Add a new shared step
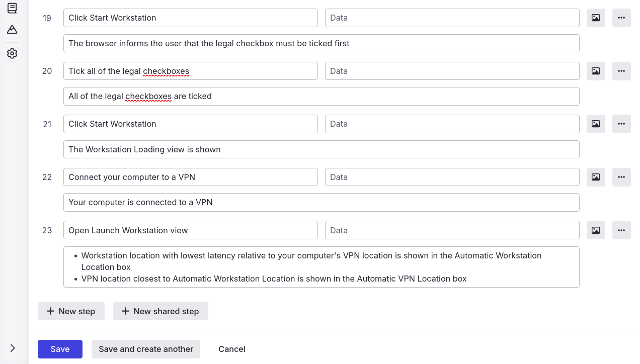 pos(160,311)
